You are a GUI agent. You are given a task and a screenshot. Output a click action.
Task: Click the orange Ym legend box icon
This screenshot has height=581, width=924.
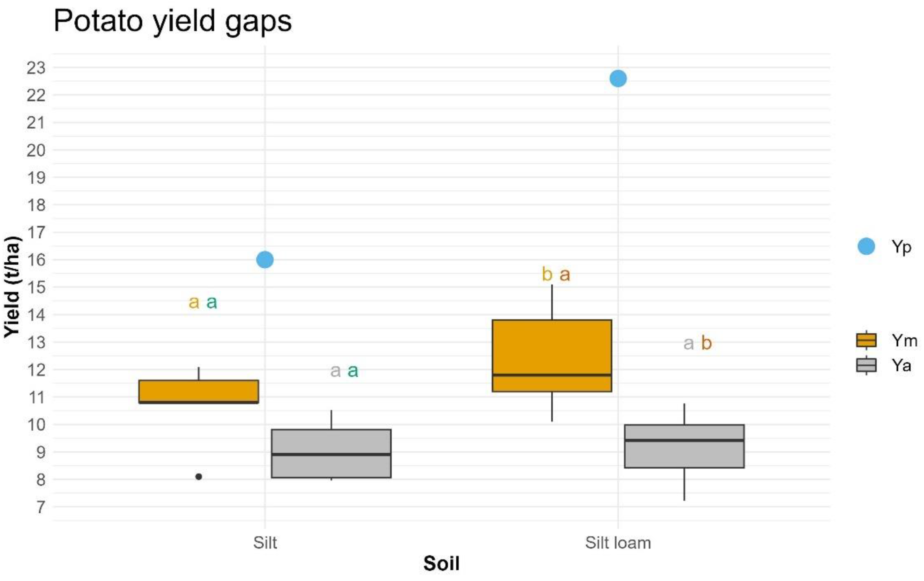click(x=866, y=340)
